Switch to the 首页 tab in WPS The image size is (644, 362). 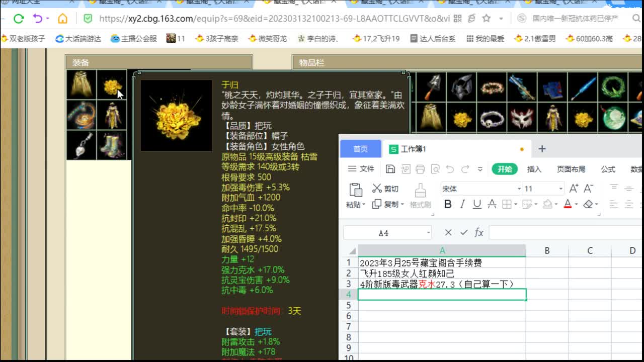tap(360, 149)
